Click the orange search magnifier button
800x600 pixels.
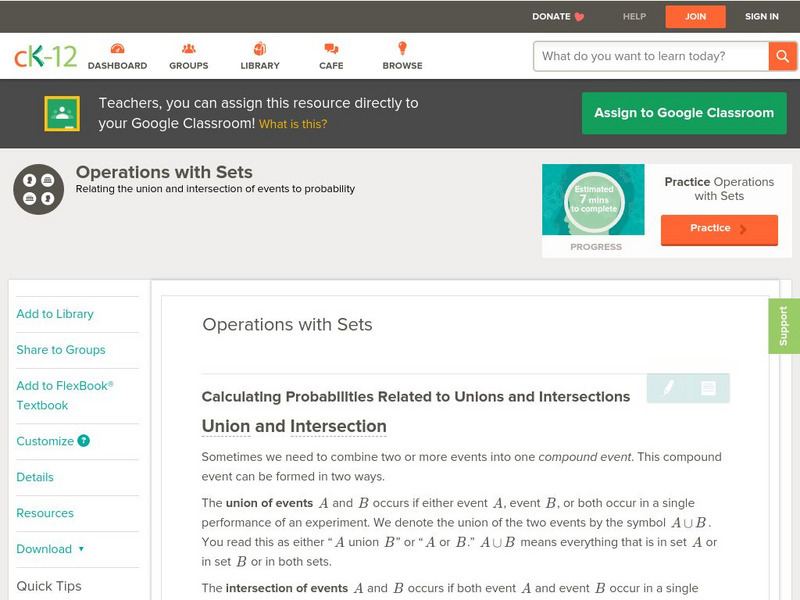(782, 56)
